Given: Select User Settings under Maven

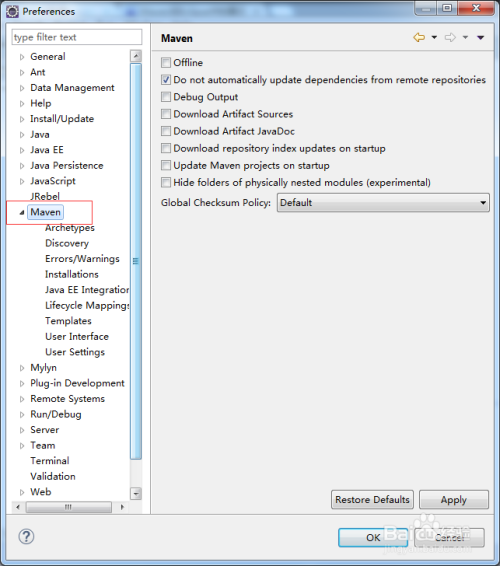Looking at the screenshot, I should (75, 352).
